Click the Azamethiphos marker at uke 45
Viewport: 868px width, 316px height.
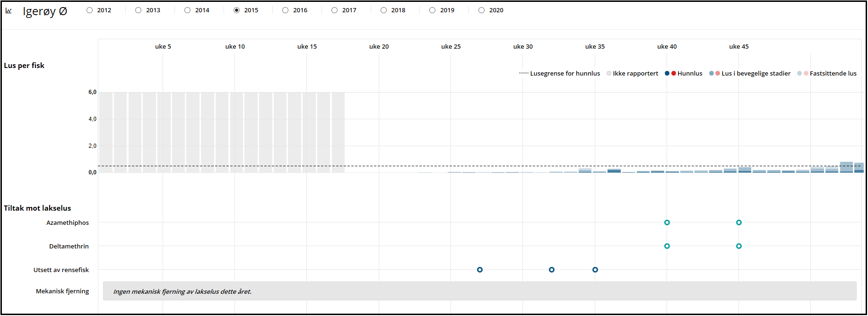click(x=739, y=222)
